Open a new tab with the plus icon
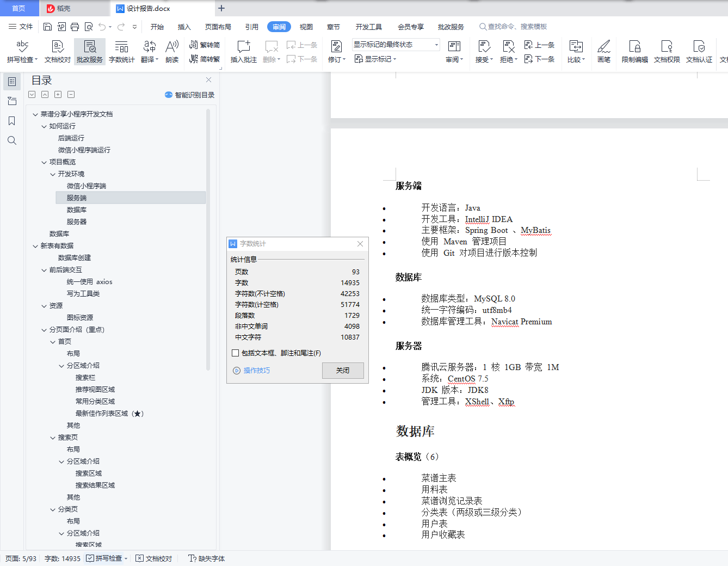The width and height of the screenshot is (728, 566). click(221, 8)
